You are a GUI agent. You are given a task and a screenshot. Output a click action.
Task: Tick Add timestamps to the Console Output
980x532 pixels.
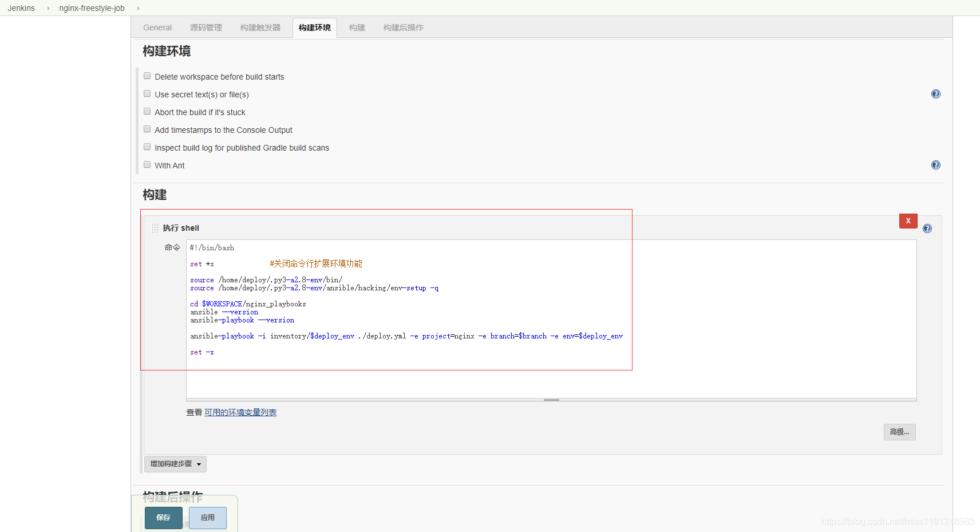(x=147, y=129)
